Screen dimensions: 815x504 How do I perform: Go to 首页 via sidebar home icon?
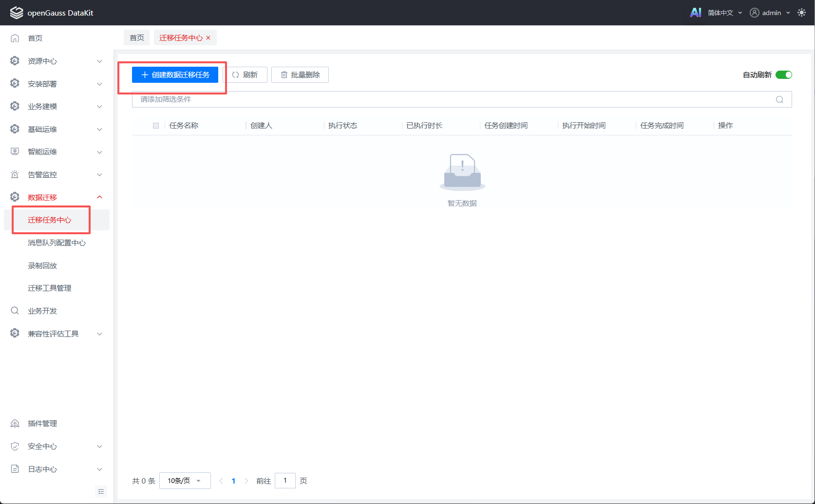(x=15, y=38)
